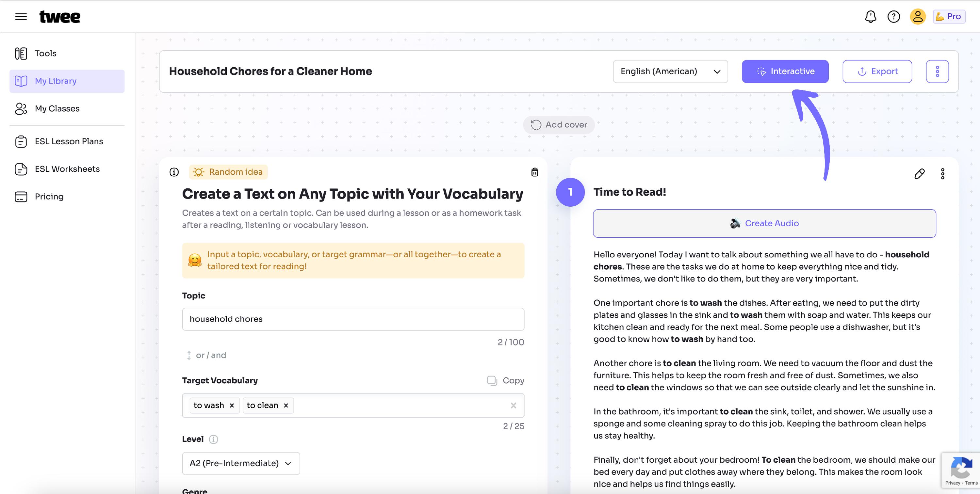Click the lesson title 'Household Chores for a Cleaner Home'
Screen dimensions: 980x494
coord(270,71)
